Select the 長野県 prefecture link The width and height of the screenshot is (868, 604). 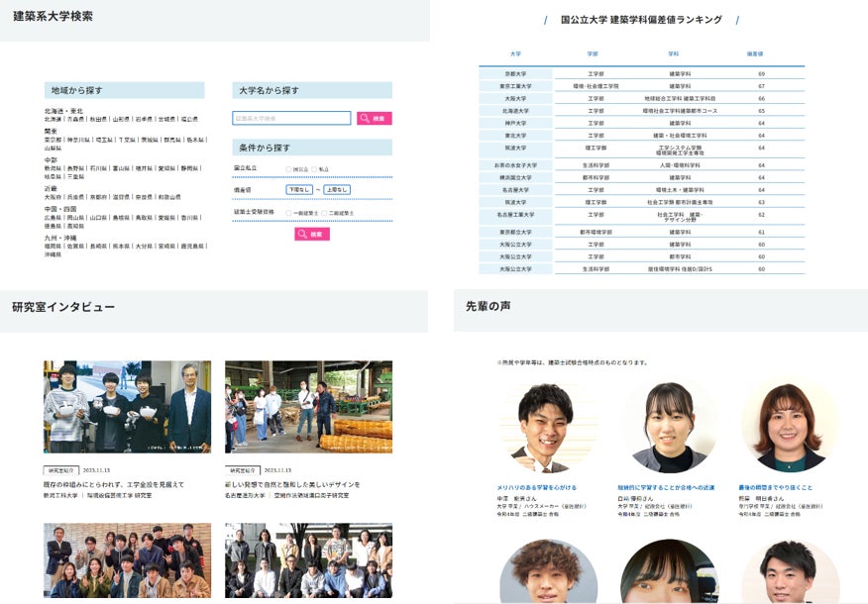tap(76, 168)
